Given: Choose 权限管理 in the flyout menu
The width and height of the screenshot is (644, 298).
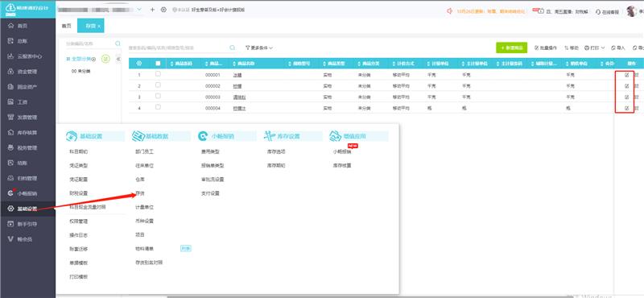Looking at the screenshot, I should [x=78, y=221].
